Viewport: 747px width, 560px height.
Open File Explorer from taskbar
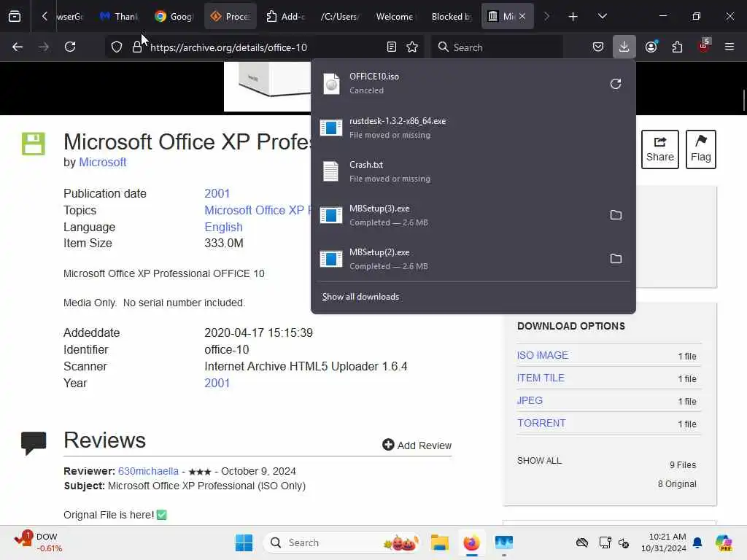pyautogui.click(x=440, y=542)
